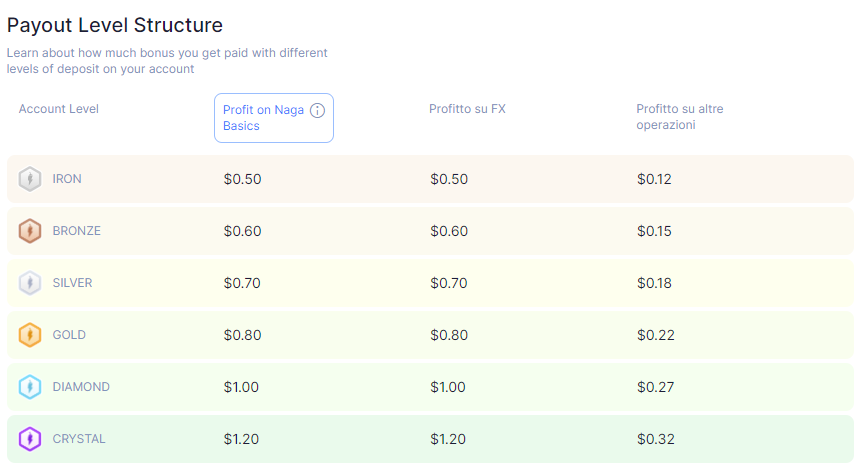
Task: Click the BRONZE level label
Action: click(77, 231)
